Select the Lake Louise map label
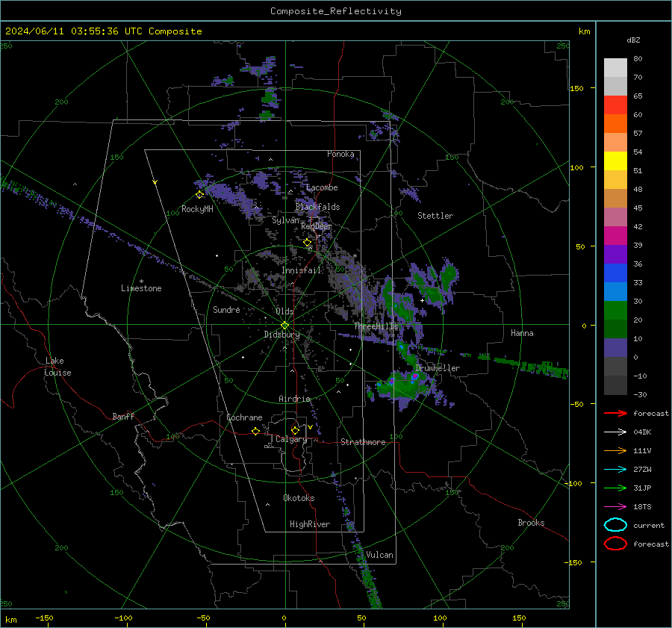The width and height of the screenshot is (672, 628). pos(57,367)
